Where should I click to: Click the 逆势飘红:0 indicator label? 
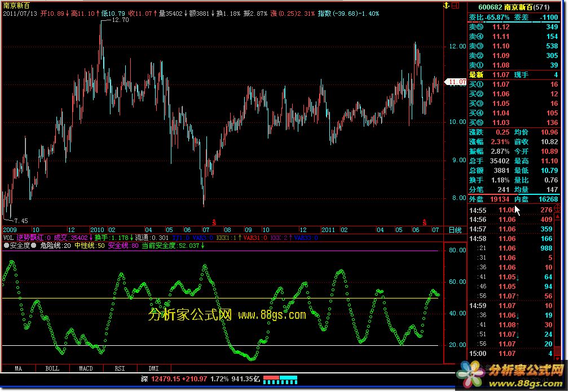[x=34, y=238]
